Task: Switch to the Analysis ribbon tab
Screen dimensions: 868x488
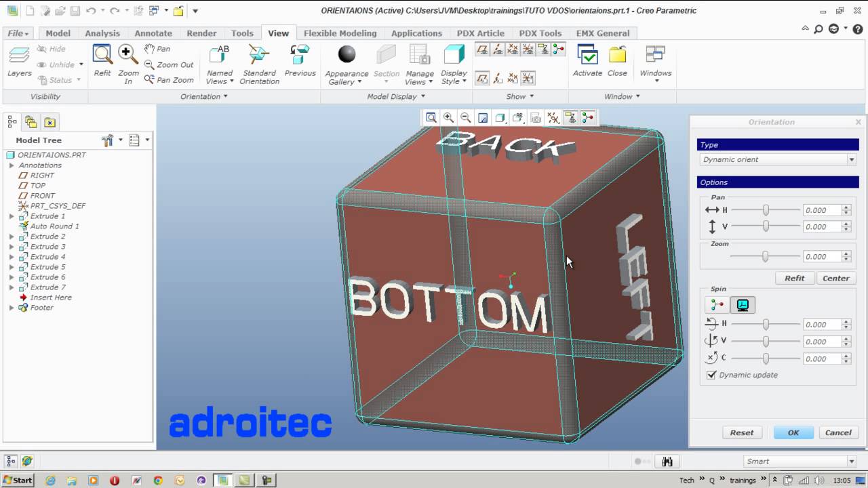Action: click(102, 33)
